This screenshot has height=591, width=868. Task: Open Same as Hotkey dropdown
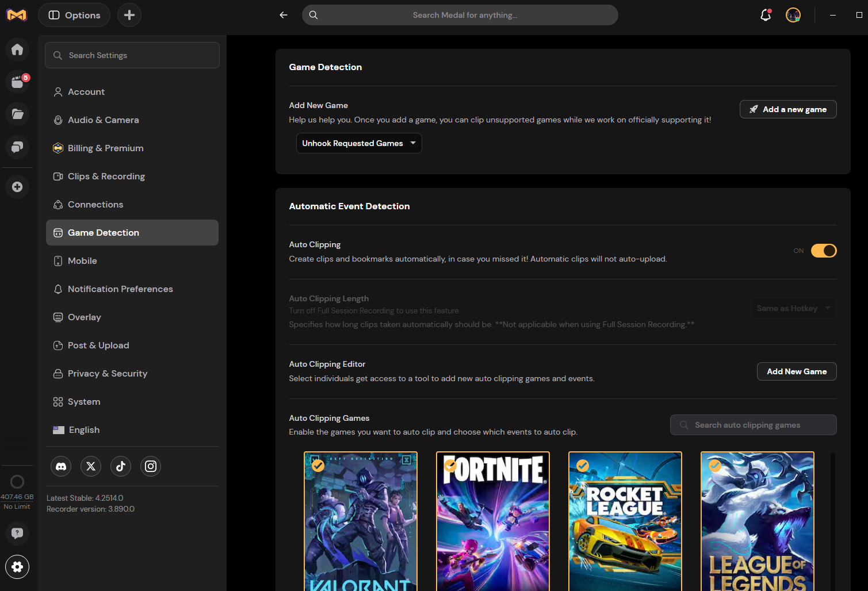pyautogui.click(x=794, y=309)
